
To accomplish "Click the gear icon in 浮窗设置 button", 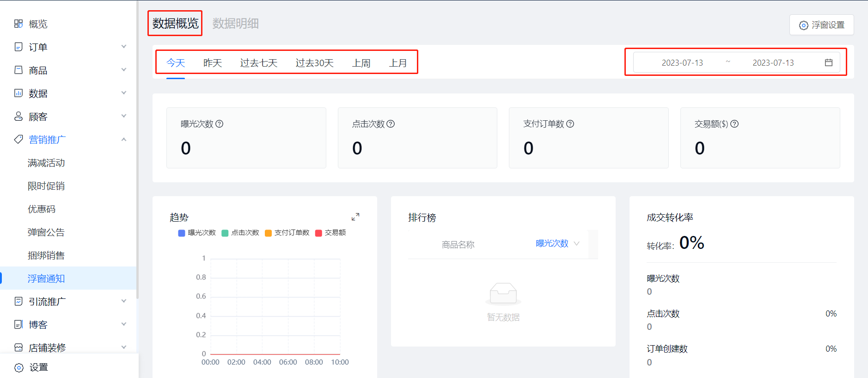I will click(804, 25).
